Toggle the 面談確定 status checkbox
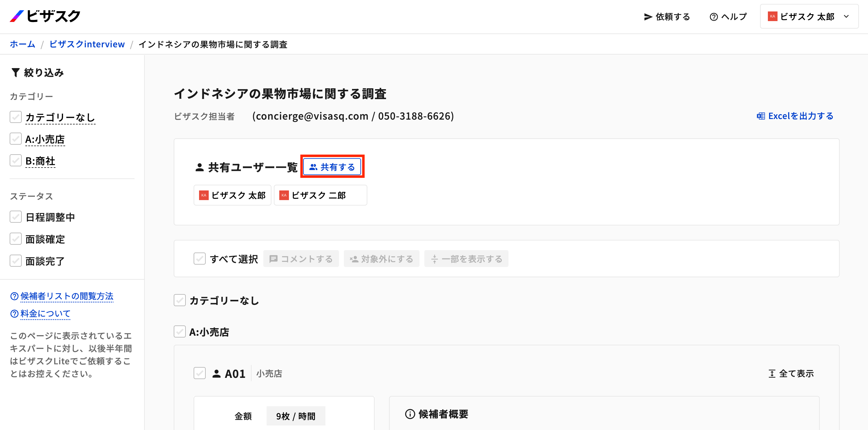 coord(15,239)
